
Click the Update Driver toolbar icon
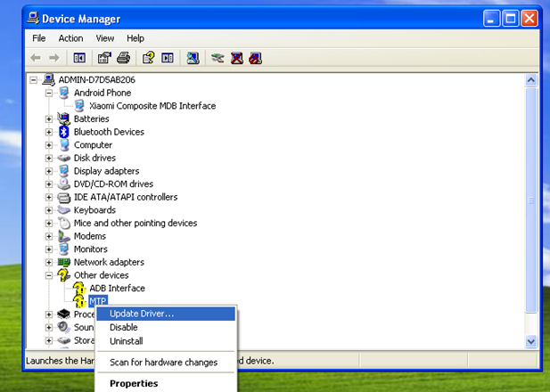[x=218, y=58]
